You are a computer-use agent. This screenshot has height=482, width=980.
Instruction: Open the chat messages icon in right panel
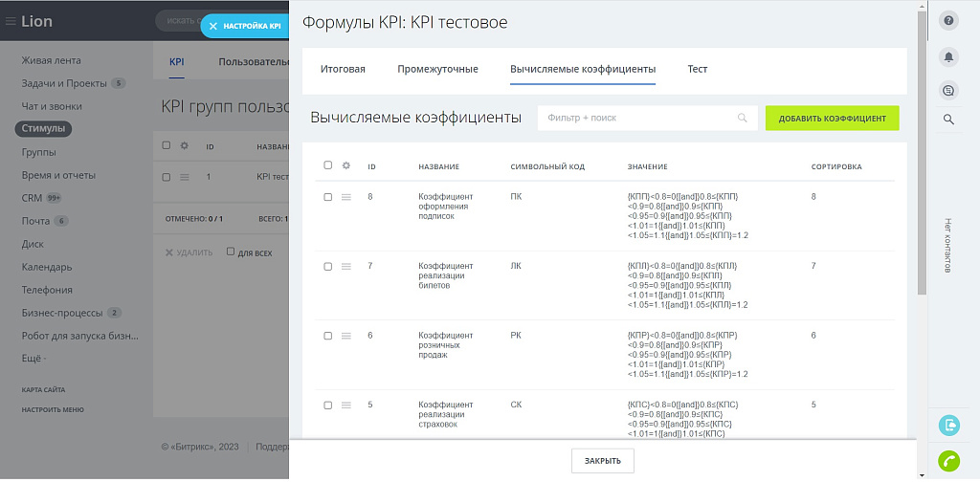[948, 89]
